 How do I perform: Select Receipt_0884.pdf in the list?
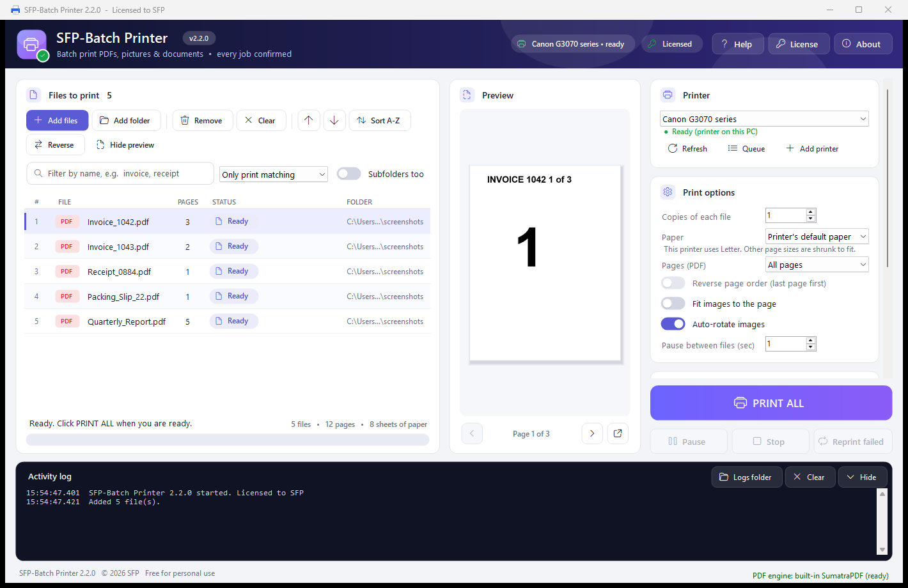(227, 272)
